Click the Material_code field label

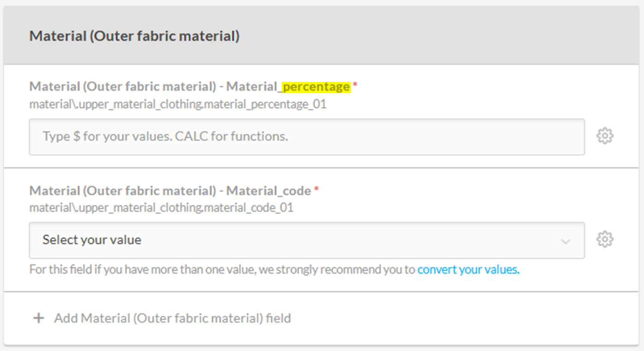pyautogui.click(x=170, y=190)
